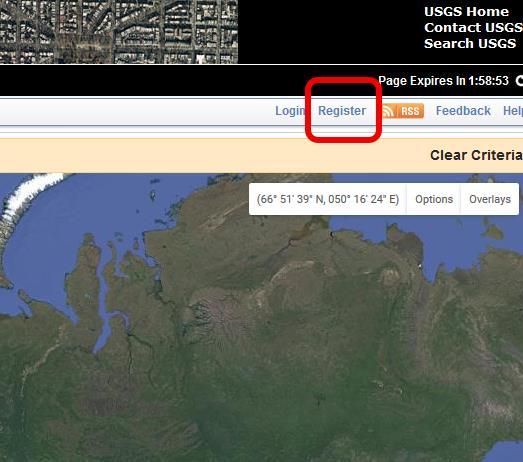The width and height of the screenshot is (523, 462).
Task: Click the Clear Criteria button
Action: [476, 155]
